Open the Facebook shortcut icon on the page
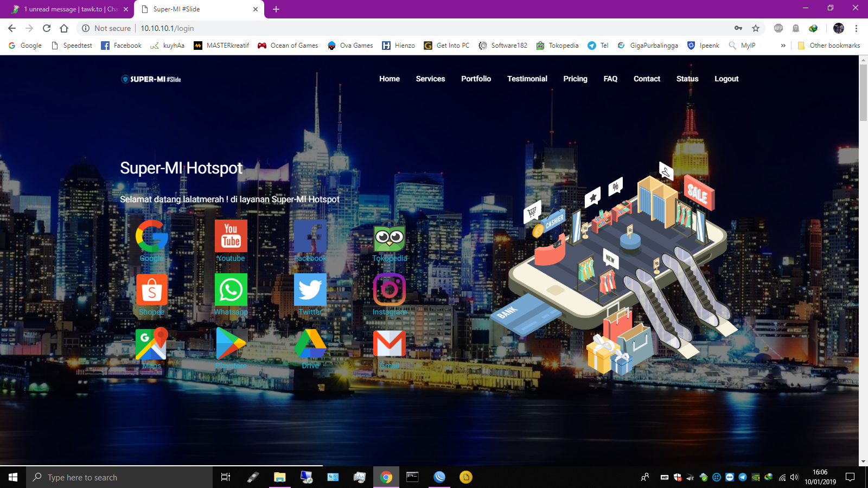This screenshot has height=488, width=868. pyautogui.click(x=310, y=236)
